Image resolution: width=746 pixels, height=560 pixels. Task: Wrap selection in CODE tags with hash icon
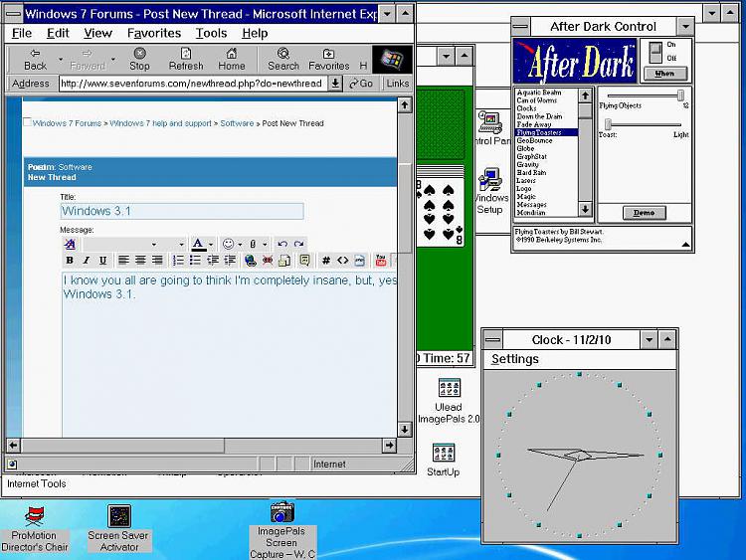(326, 261)
